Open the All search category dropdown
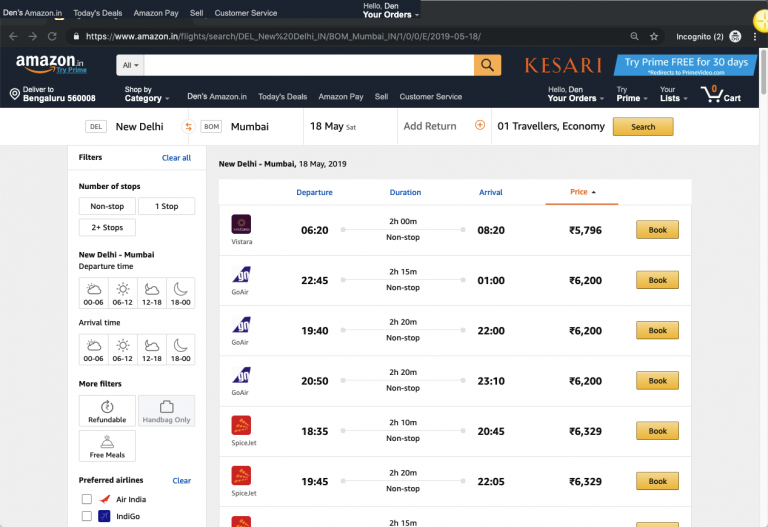This screenshot has height=527, width=768. [130, 65]
